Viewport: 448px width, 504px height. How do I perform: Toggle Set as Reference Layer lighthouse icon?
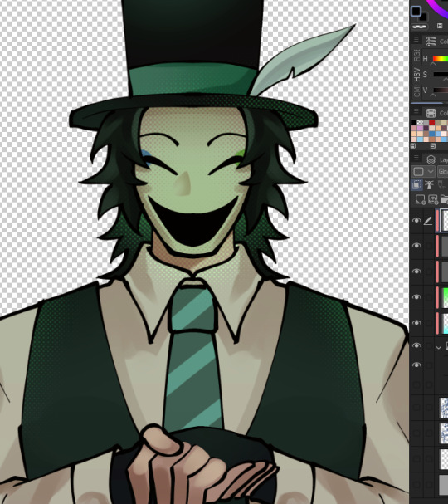[430, 185]
